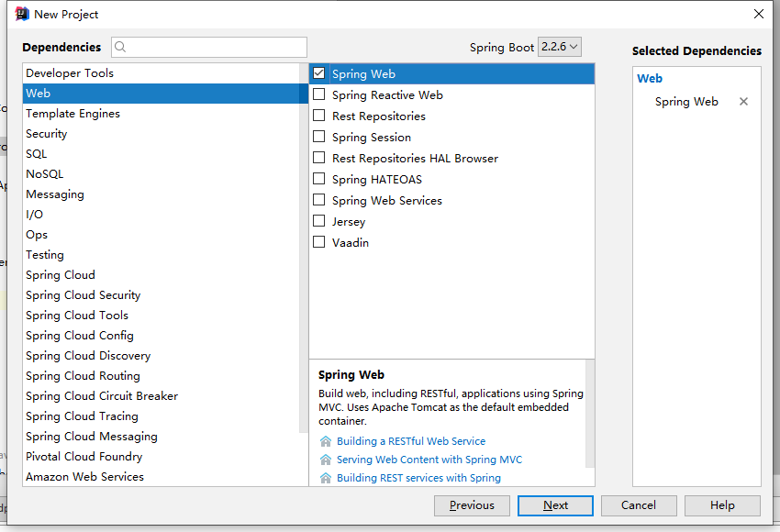
Task: Click the Vaadin label
Action: 351,243
